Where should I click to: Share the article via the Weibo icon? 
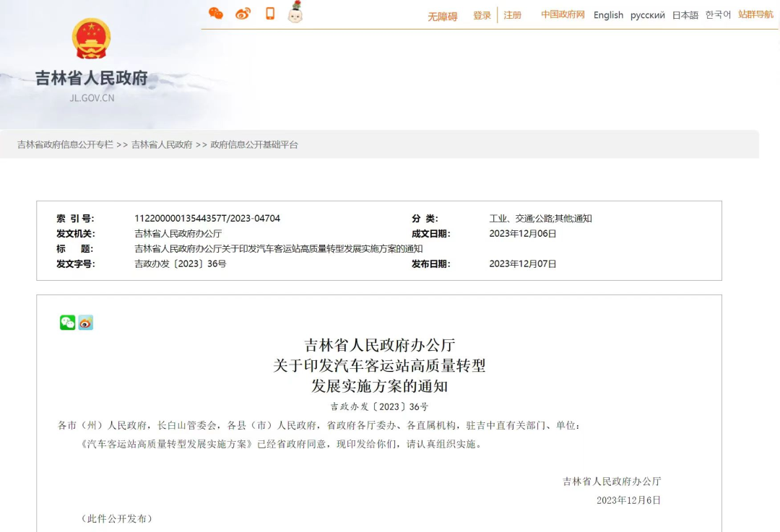(84, 323)
